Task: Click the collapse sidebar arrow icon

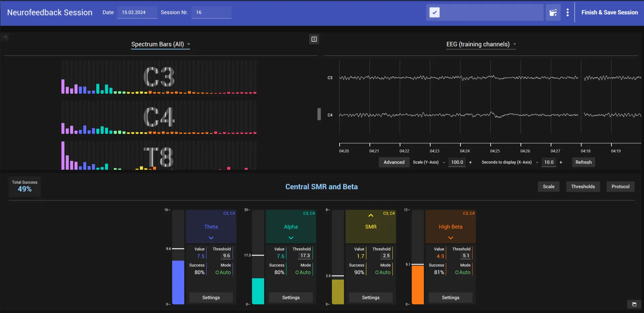Action: (5, 37)
